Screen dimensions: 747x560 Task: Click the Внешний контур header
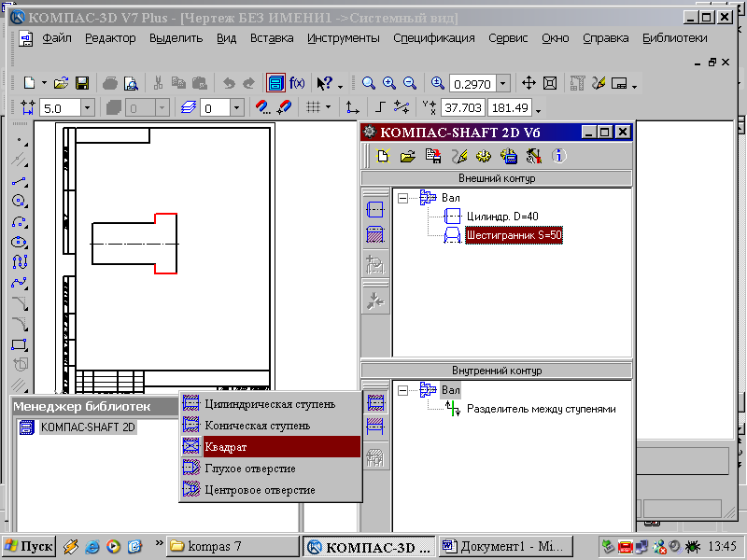(497, 178)
